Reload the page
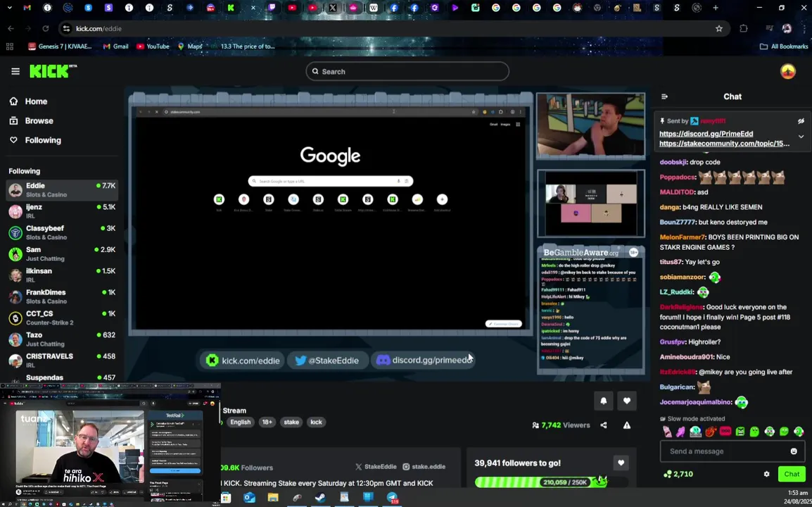812x507 pixels. tap(46, 28)
